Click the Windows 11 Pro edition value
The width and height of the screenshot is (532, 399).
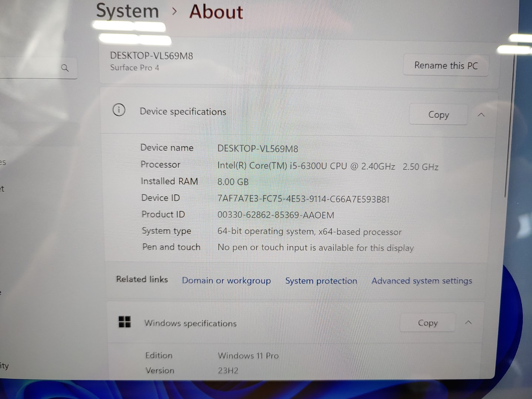click(x=248, y=356)
